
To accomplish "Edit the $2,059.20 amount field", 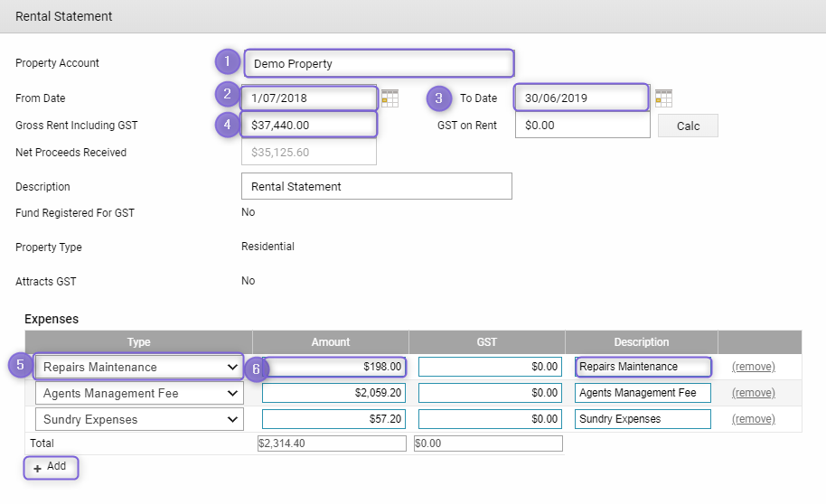I will pyautogui.click(x=334, y=393).
